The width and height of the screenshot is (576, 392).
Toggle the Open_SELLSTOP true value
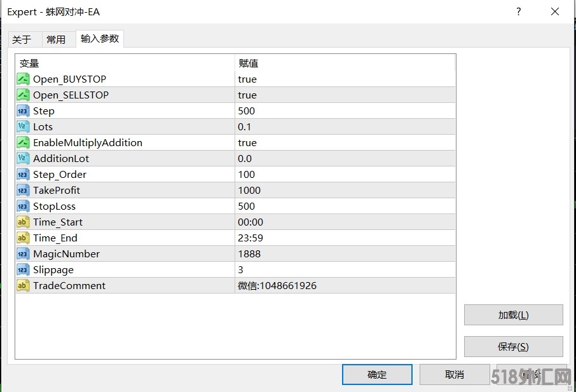(x=247, y=95)
